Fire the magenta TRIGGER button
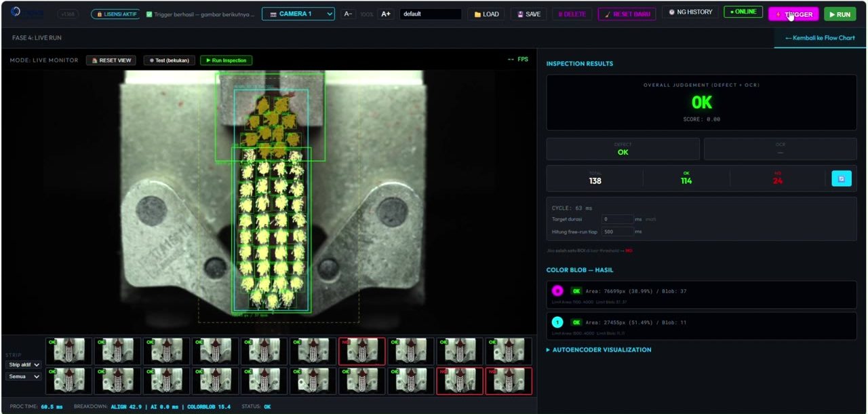The image size is (868, 414). [x=793, y=14]
